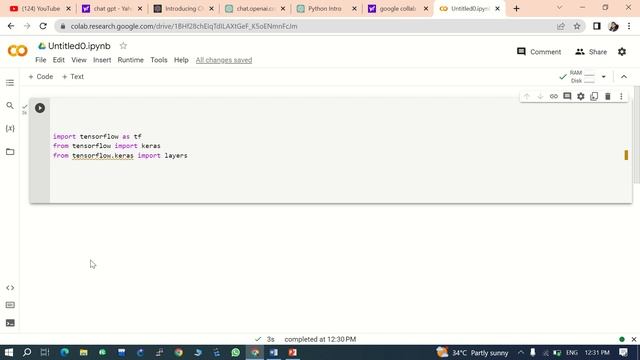The width and height of the screenshot is (640, 360).
Task: Reload the page
Action: click(x=43, y=26)
